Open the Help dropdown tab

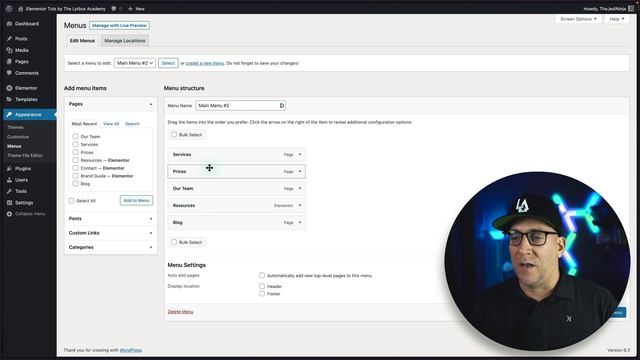[x=617, y=19]
